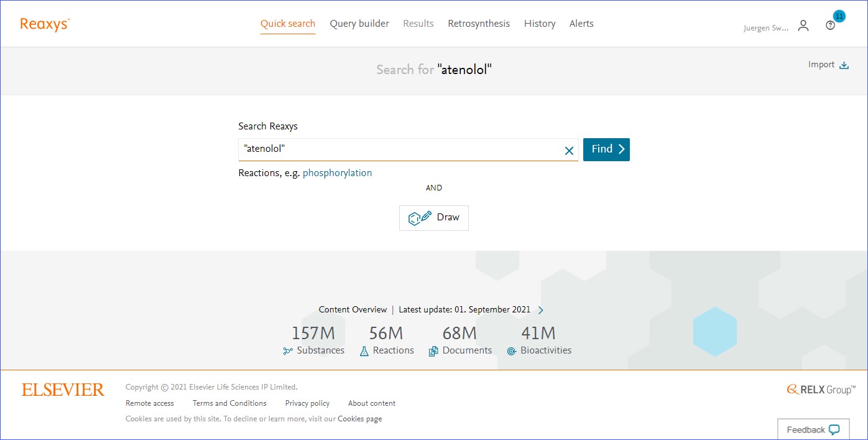This screenshot has height=440, width=868.
Task: Open the Draw structure editor button
Action: [433, 218]
